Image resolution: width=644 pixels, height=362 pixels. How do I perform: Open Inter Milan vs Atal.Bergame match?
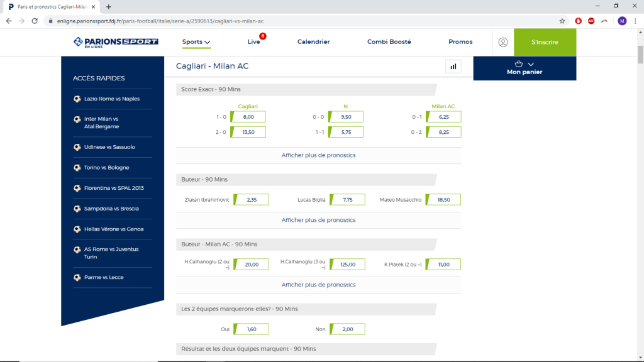tap(101, 123)
